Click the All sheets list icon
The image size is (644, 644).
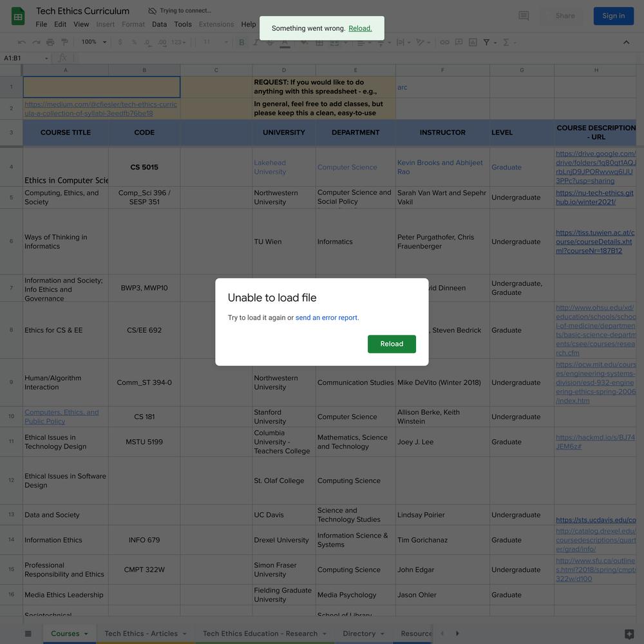click(x=28, y=633)
